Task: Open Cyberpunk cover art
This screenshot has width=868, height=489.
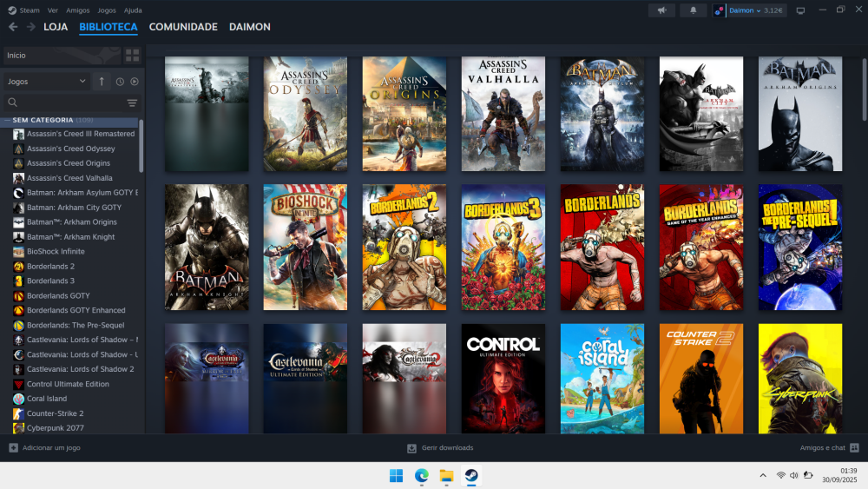Action: [x=800, y=379]
